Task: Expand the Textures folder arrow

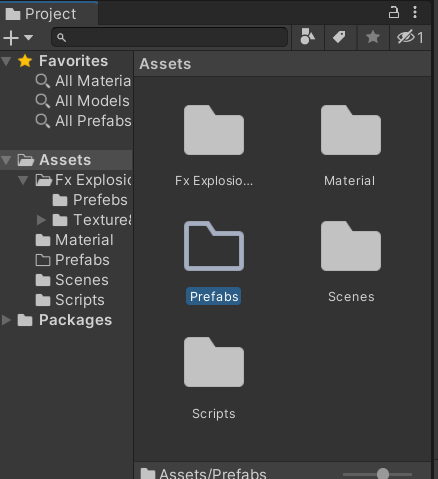Action: coord(41,220)
